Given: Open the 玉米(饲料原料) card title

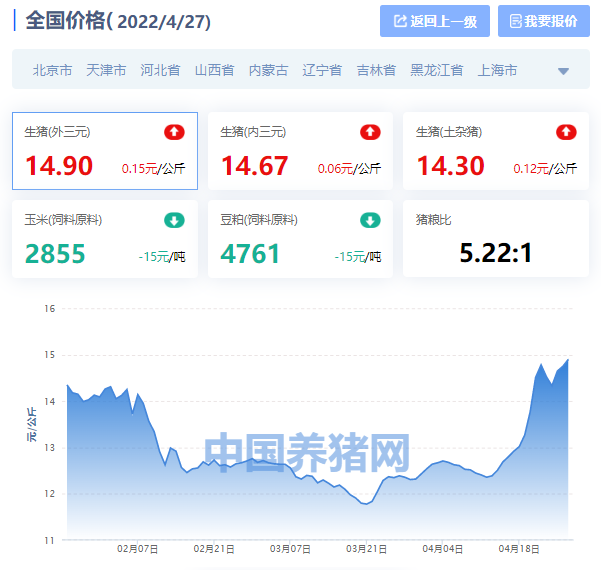Looking at the screenshot, I should tap(63, 220).
